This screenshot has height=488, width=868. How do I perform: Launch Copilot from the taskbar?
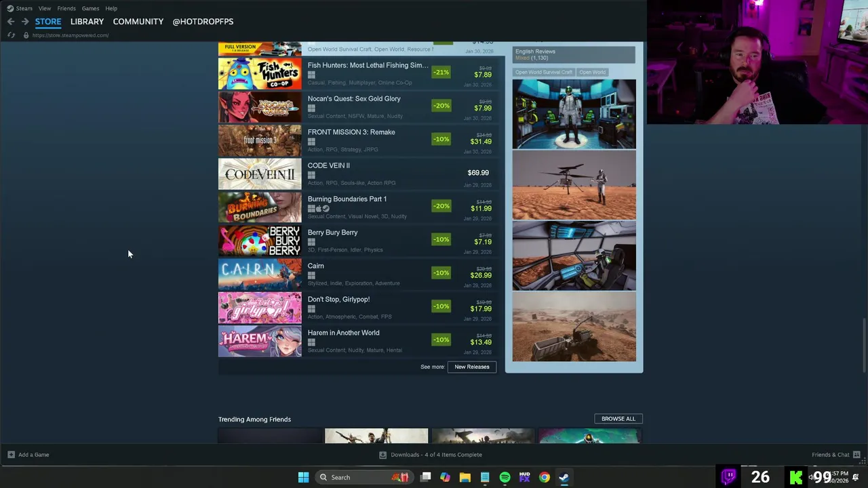pyautogui.click(x=445, y=477)
